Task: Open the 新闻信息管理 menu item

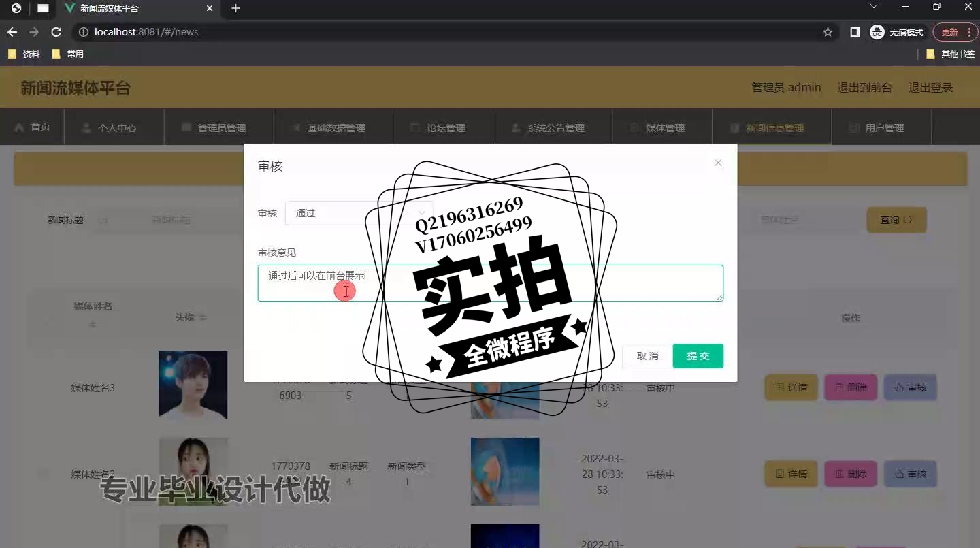Action: [x=772, y=127]
